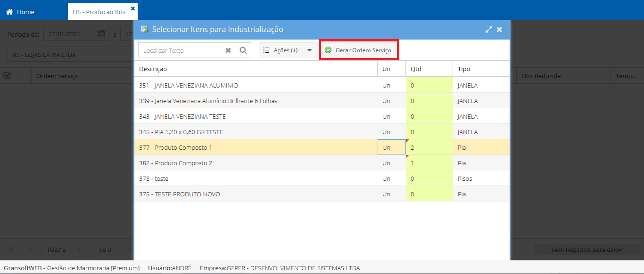Clear the Localizar Texto search field

[228, 50]
